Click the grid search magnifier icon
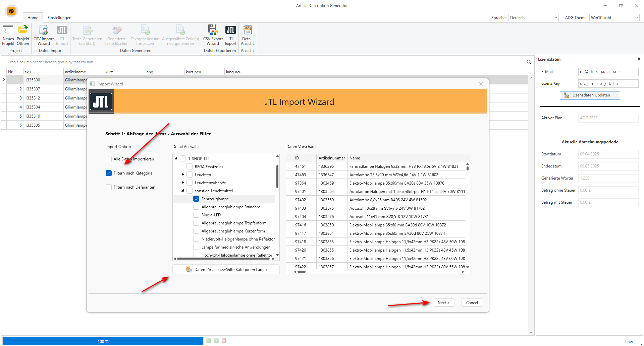 pos(529,62)
